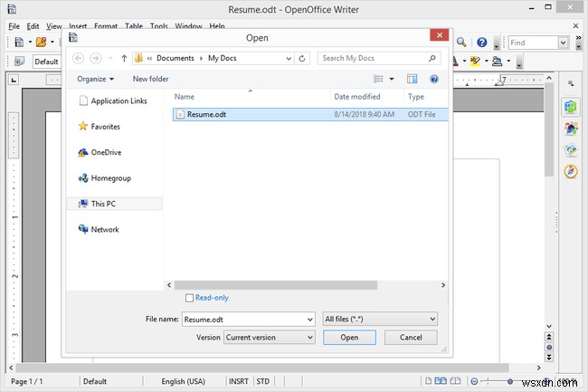
Task: Expand the address bar path history dropdown
Action: [x=289, y=59]
